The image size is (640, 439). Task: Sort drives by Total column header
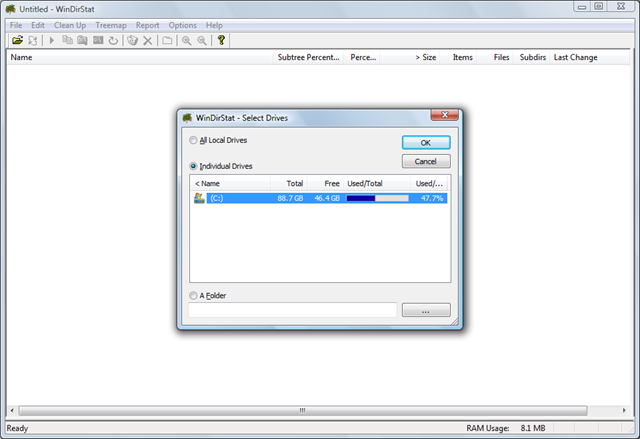(x=289, y=184)
